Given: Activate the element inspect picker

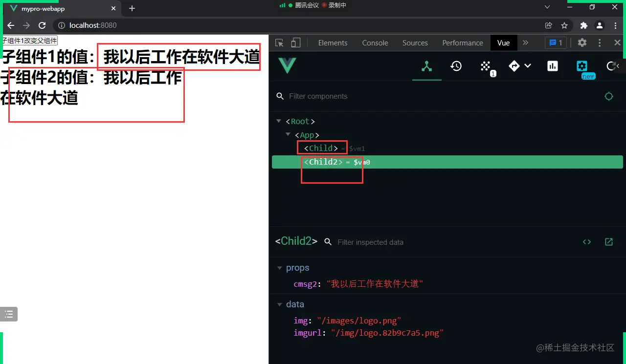Looking at the screenshot, I should 279,43.
